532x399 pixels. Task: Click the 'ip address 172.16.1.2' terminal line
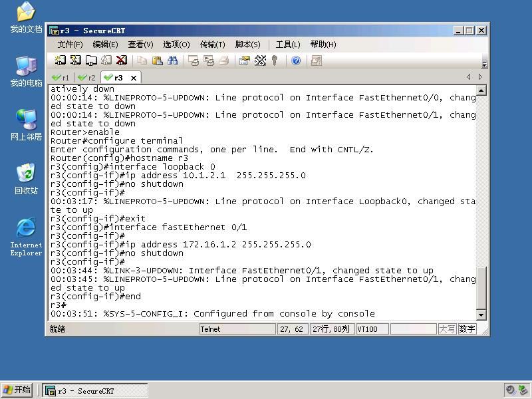180,245
